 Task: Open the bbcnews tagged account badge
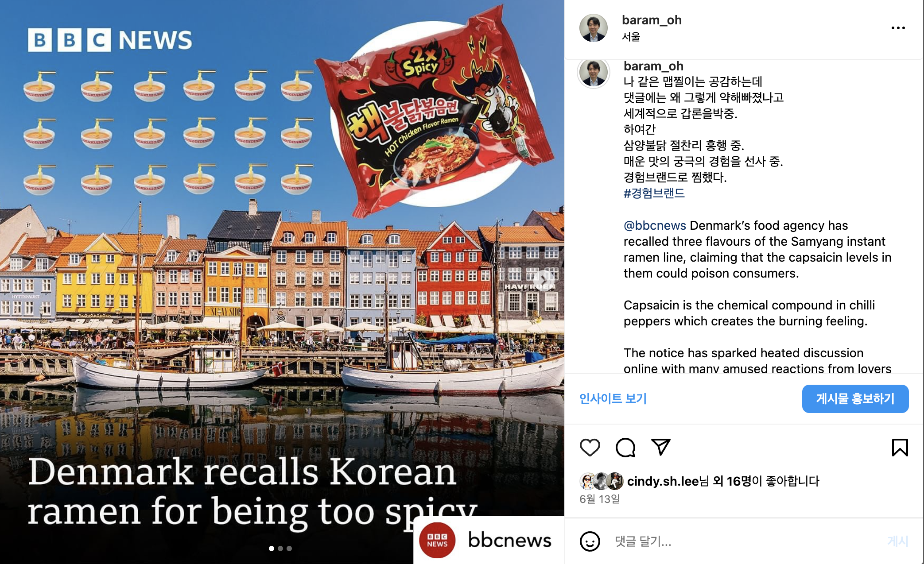[488, 540]
